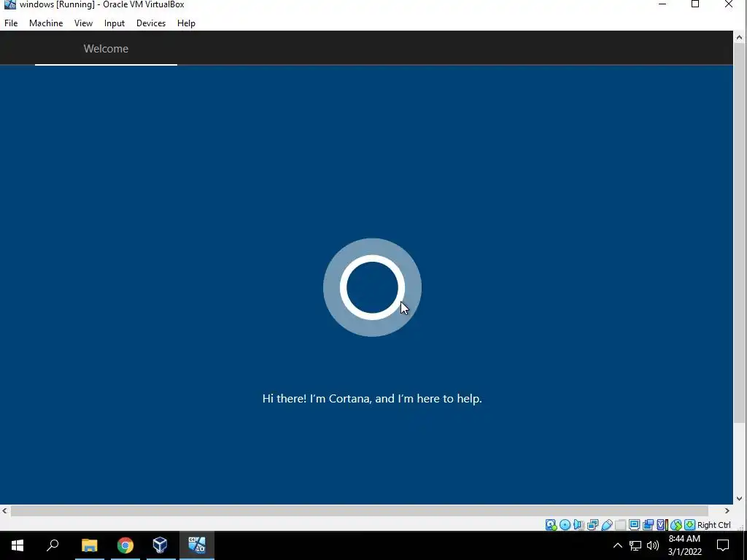Maximize the VirtualBox VM window
Image resolution: width=747 pixels, height=560 pixels.
point(695,4)
